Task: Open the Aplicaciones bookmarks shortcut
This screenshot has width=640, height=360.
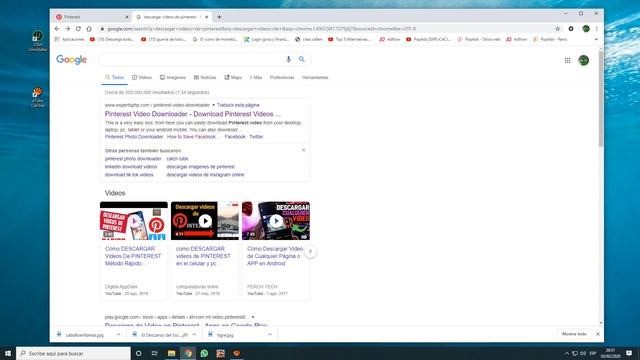Action: [x=69, y=40]
